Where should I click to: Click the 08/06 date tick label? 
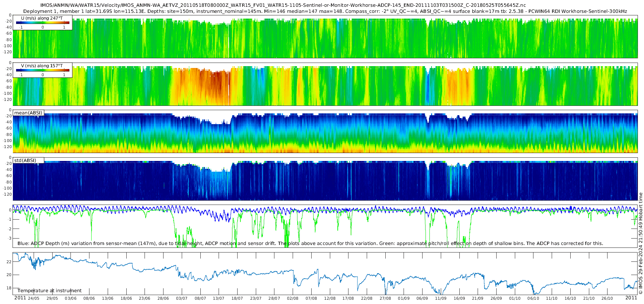pyautogui.click(x=89, y=298)
